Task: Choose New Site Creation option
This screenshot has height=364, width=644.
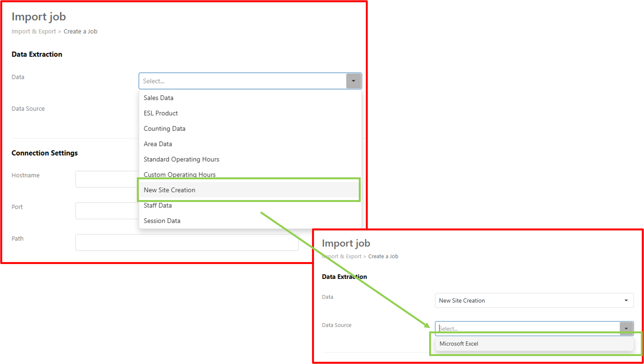Action: click(169, 190)
